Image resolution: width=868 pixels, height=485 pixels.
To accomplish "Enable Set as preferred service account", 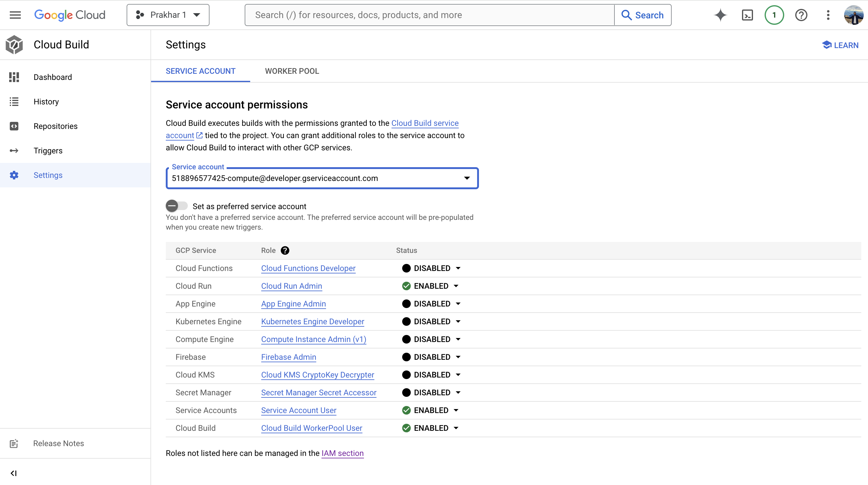I will [x=176, y=206].
